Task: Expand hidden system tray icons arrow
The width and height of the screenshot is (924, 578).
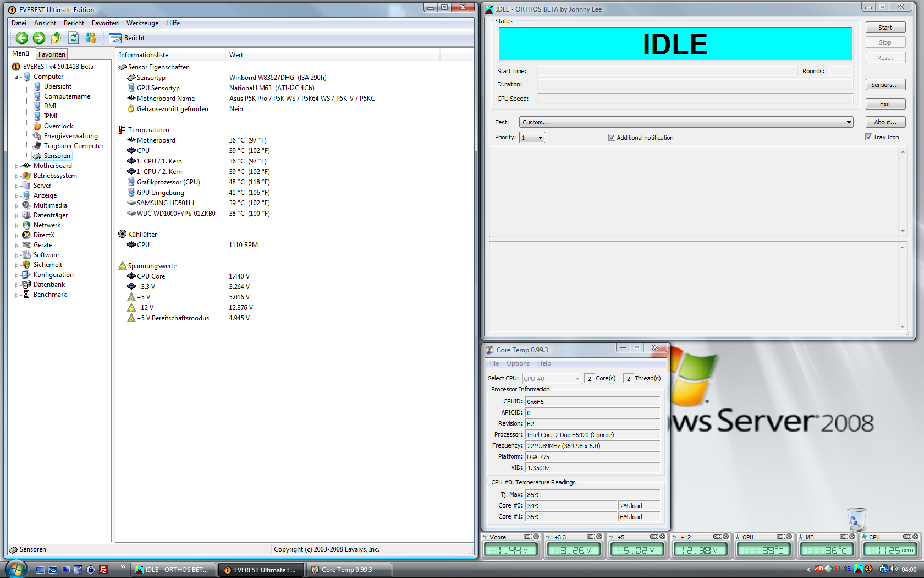Action: pyautogui.click(x=809, y=570)
